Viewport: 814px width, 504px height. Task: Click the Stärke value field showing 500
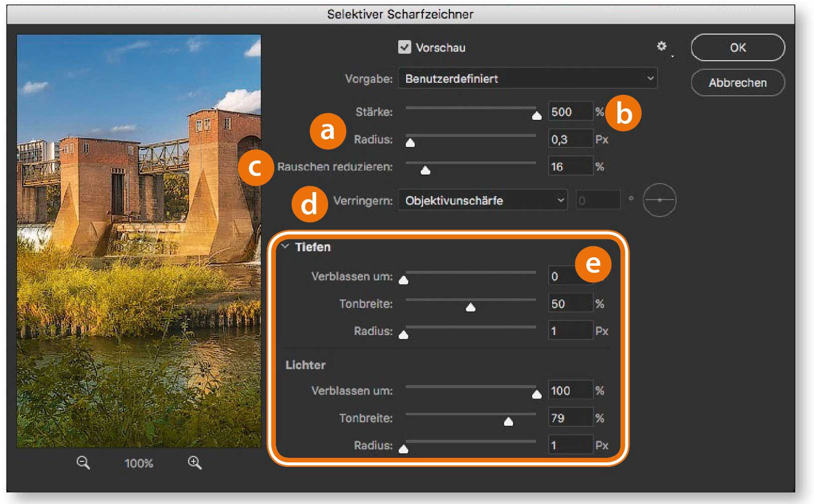(x=570, y=112)
